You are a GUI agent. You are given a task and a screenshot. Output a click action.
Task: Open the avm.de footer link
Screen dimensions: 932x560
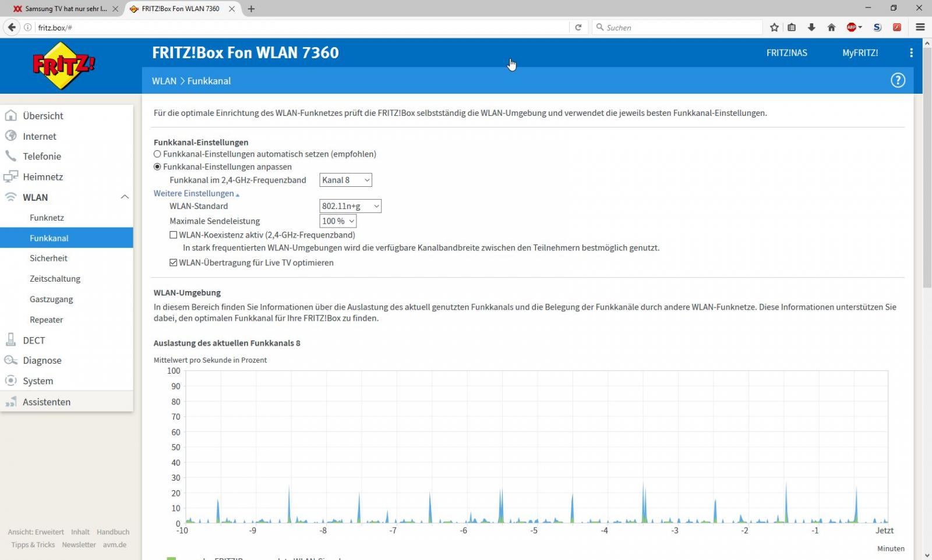pyautogui.click(x=115, y=545)
